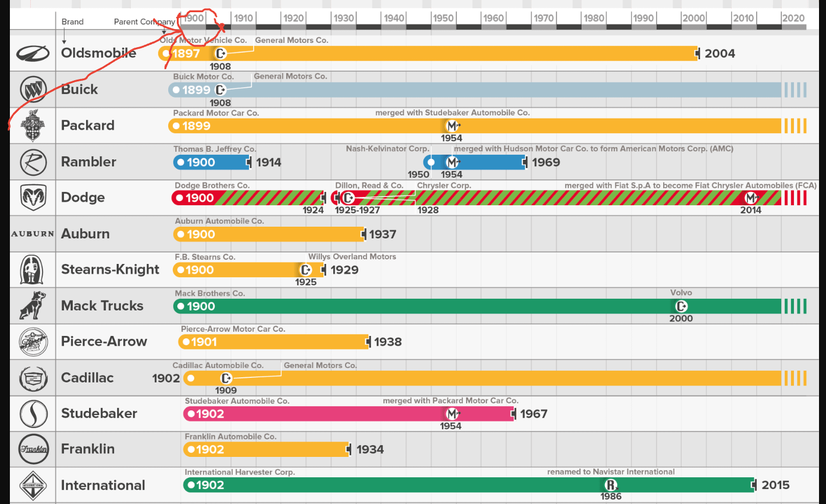Select the Packard crest logo
826x504 pixels.
coord(33,126)
